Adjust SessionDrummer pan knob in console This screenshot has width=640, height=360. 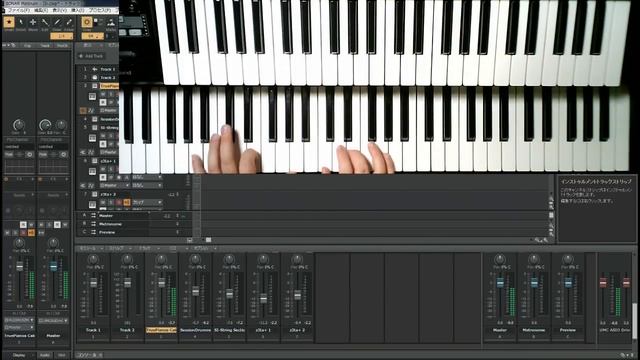click(195, 260)
